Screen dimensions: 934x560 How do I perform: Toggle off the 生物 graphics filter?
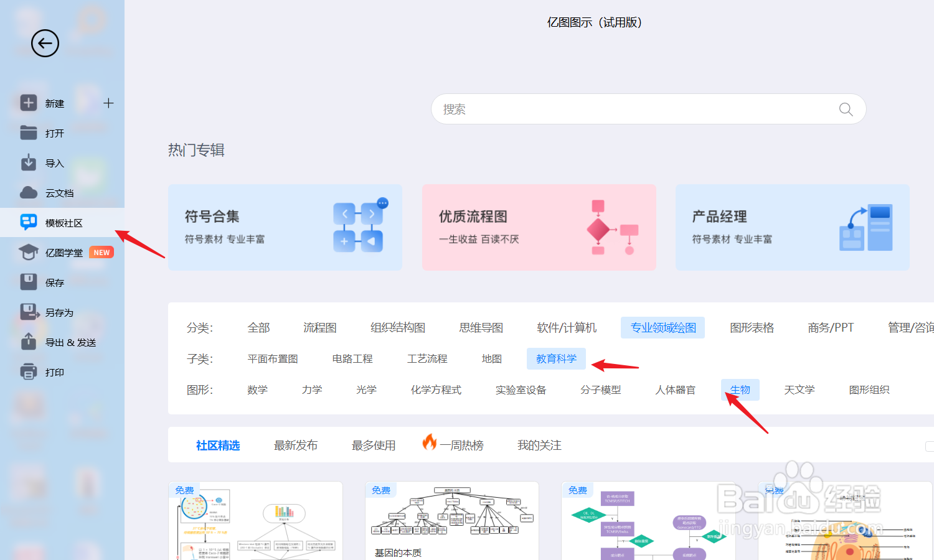click(740, 390)
